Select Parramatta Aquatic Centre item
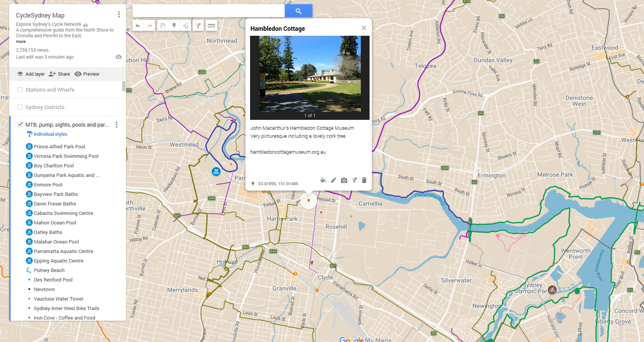 pos(63,251)
